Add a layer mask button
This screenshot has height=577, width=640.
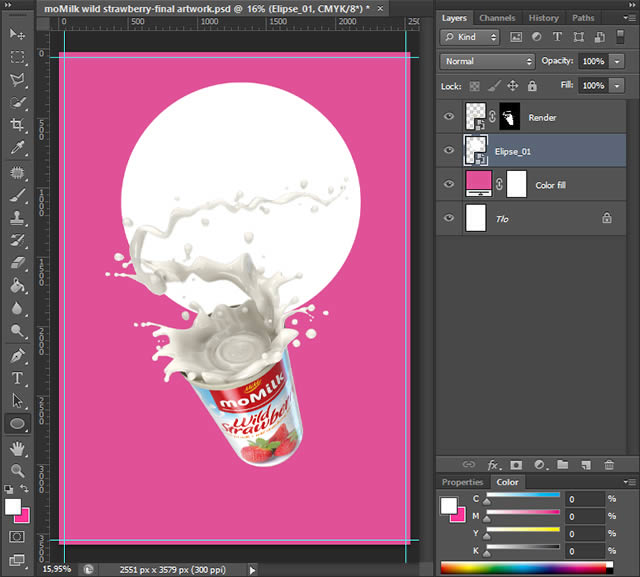(x=516, y=465)
